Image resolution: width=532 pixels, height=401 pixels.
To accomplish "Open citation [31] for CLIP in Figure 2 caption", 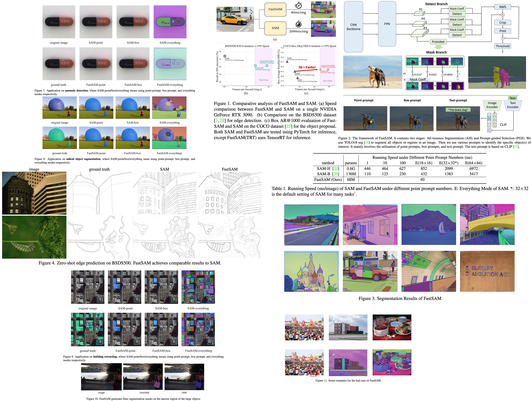I will [x=516, y=147].
